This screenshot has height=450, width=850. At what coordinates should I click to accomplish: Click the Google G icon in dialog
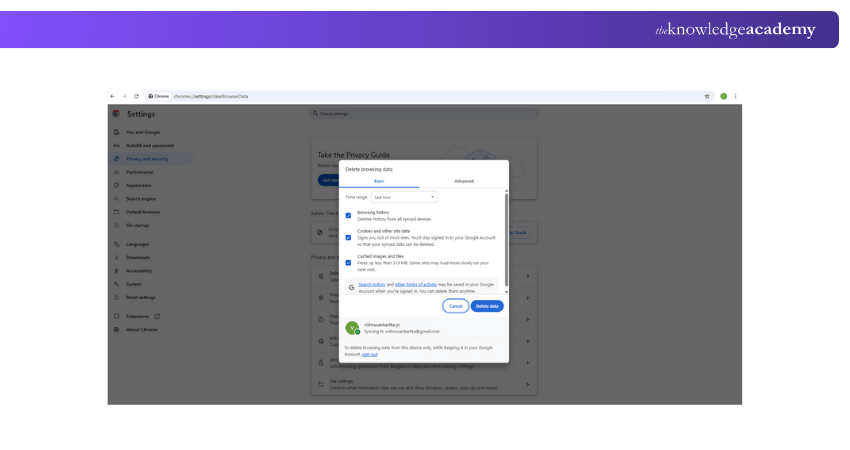351,287
